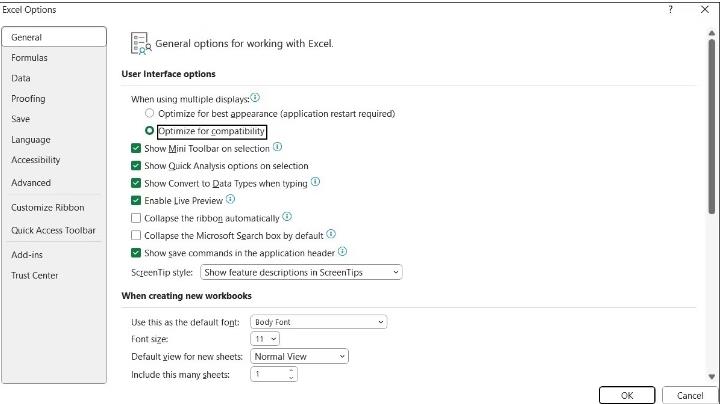Click info icon next to Mini Toolbar option
The width and height of the screenshot is (720, 404).
278,147
